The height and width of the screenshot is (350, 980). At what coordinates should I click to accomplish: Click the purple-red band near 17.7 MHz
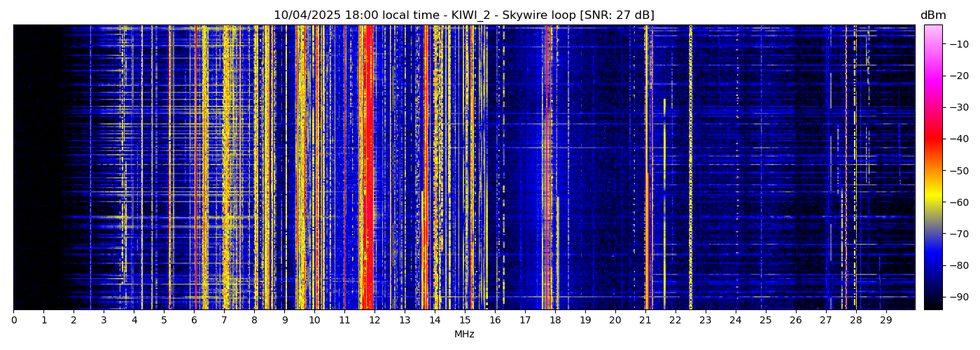tap(547, 168)
